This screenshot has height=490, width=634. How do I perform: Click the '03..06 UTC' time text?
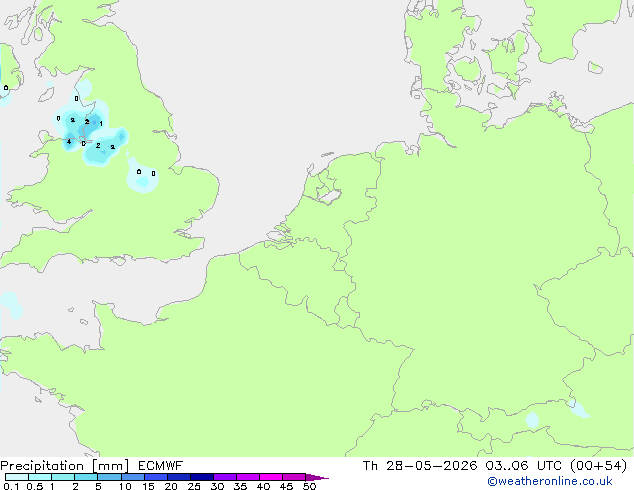(523, 466)
